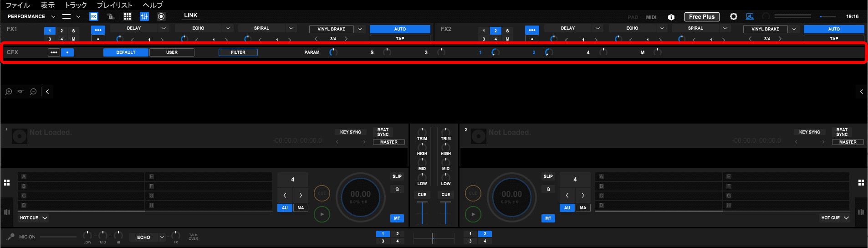The width and height of the screenshot is (868, 248).
Task: Click the microphone icon beside MIC ON
Action: [10, 237]
